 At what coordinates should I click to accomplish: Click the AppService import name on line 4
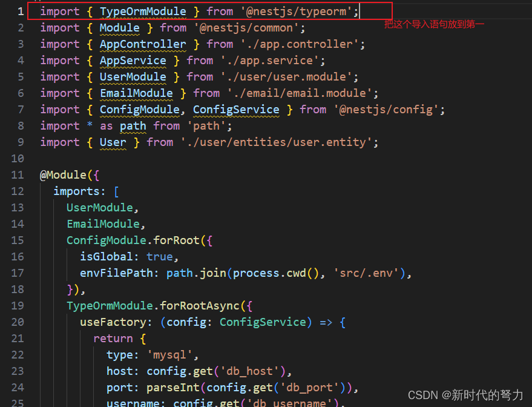click(133, 61)
